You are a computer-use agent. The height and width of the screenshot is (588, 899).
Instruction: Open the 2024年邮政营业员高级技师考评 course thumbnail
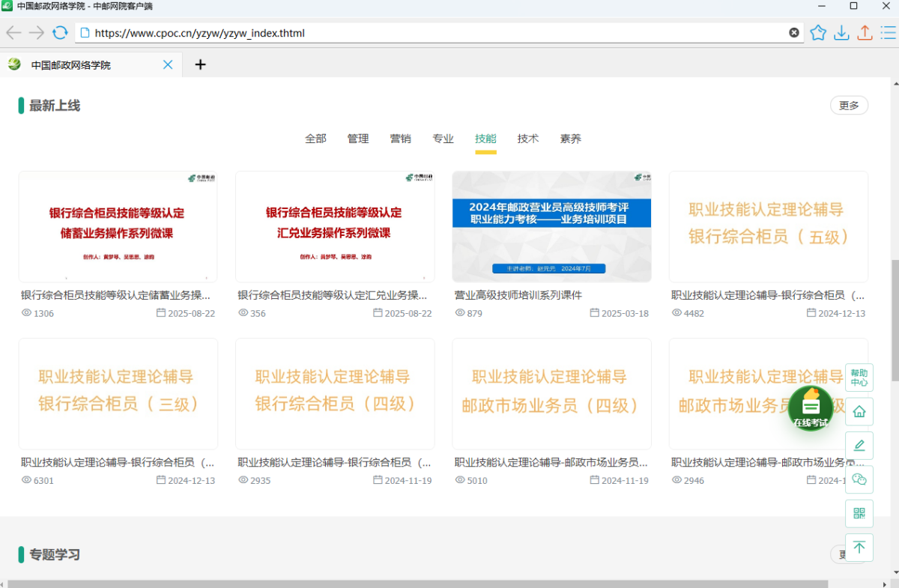click(x=551, y=226)
